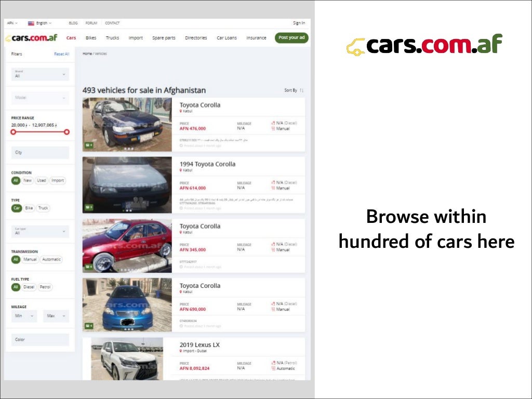Open the Model dropdown

coord(40,98)
